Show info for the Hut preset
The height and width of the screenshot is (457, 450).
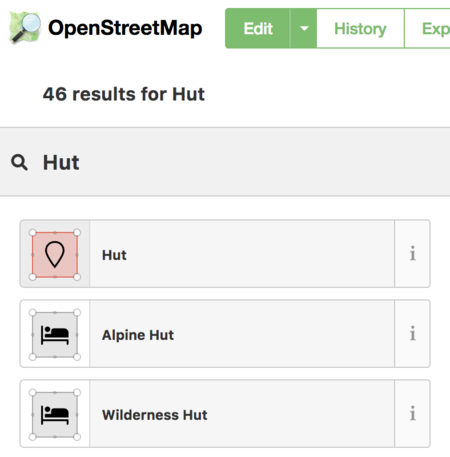coord(413,254)
